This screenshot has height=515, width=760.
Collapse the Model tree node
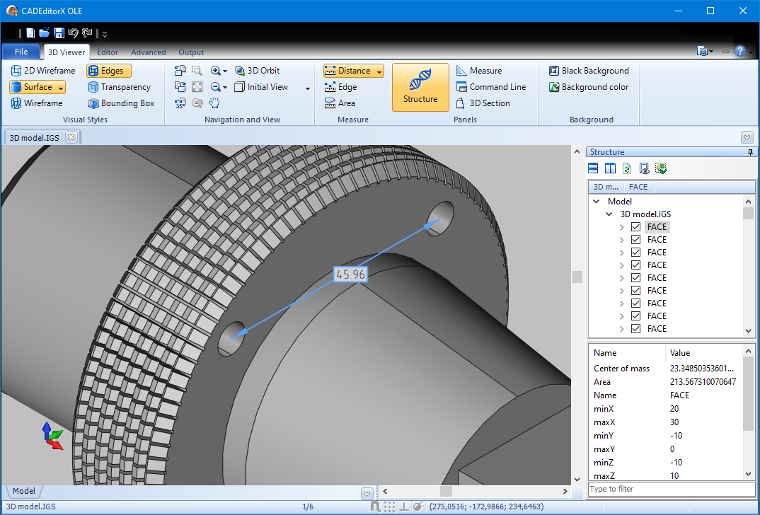[596, 202]
